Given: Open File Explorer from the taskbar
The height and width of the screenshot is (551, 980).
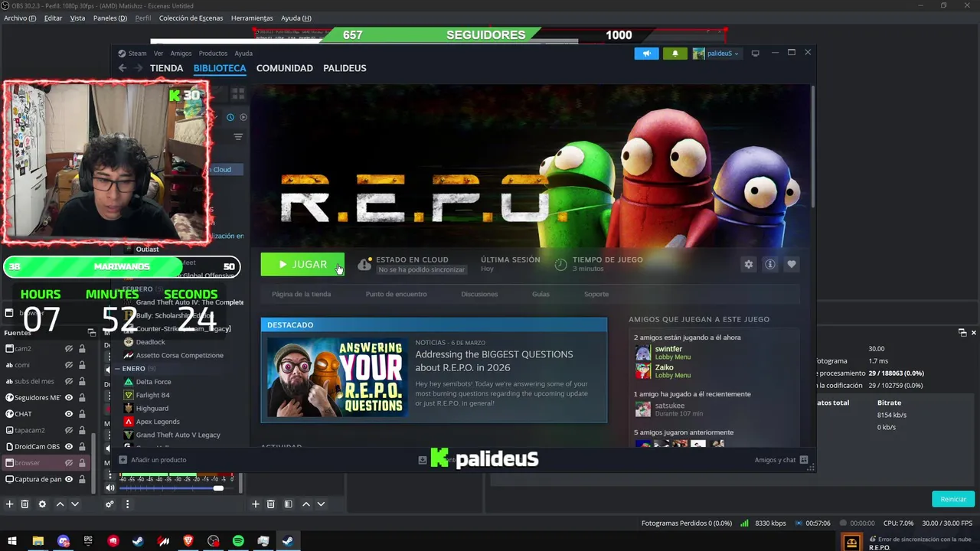Looking at the screenshot, I should [38, 541].
